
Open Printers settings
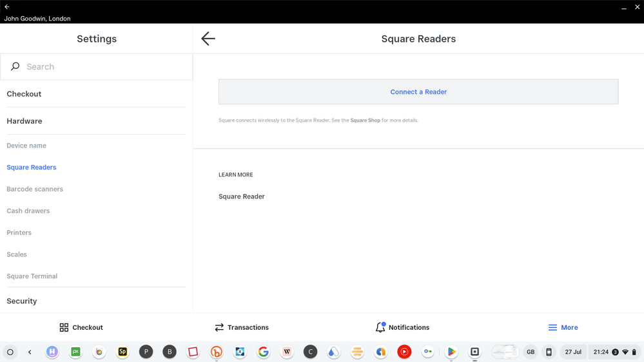[x=19, y=233]
